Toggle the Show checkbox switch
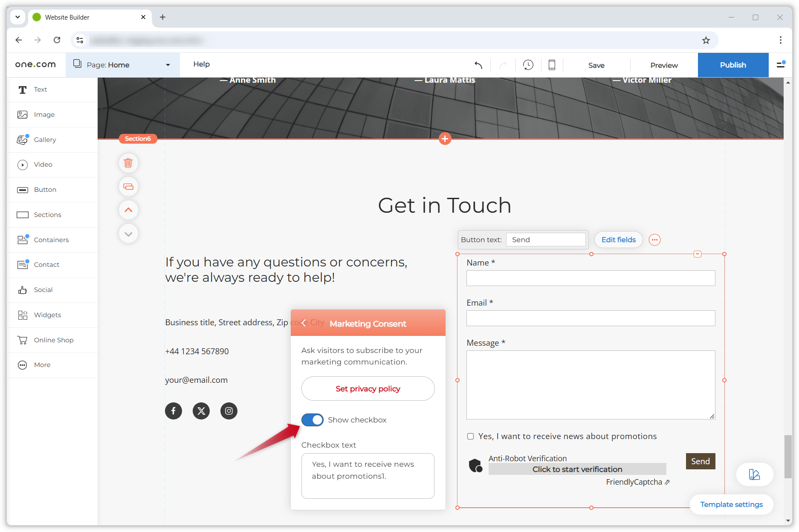The width and height of the screenshot is (799, 532). (x=313, y=420)
